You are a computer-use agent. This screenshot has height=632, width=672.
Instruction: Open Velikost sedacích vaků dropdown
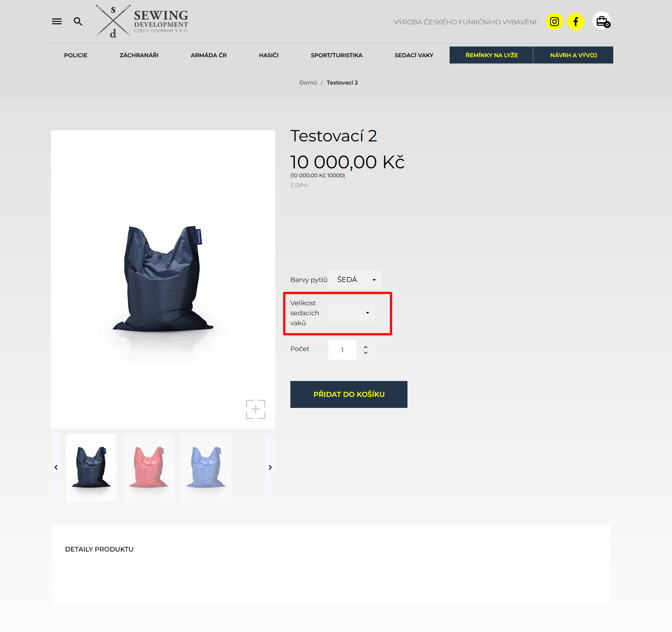tap(352, 313)
